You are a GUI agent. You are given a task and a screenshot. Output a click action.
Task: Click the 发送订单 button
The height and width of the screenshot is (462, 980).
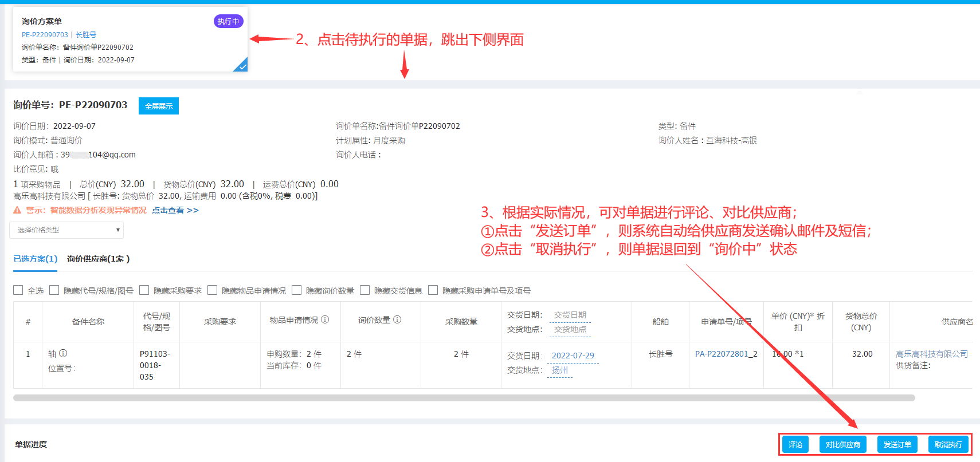897,444
